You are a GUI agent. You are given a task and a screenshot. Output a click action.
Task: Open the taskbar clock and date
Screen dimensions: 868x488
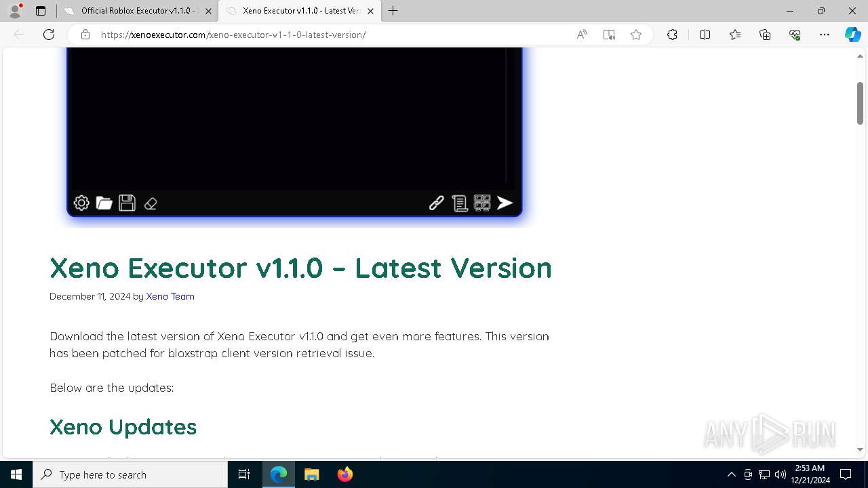point(811,474)
